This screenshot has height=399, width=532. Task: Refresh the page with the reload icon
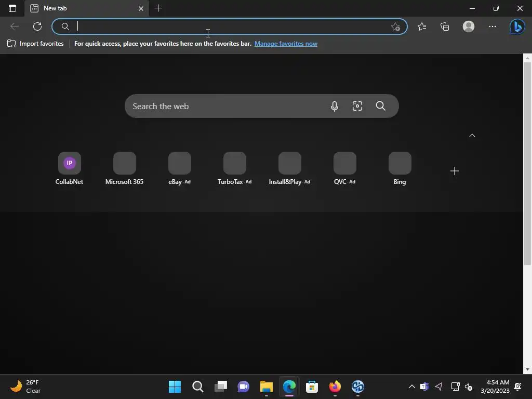tap(37, 26)
